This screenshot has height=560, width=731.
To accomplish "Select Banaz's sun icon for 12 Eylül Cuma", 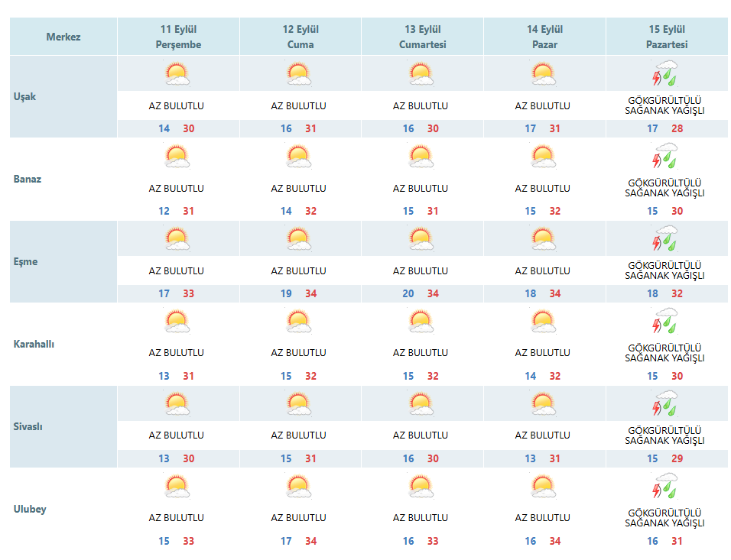I will pyautogui.click(x=299, y=157).
